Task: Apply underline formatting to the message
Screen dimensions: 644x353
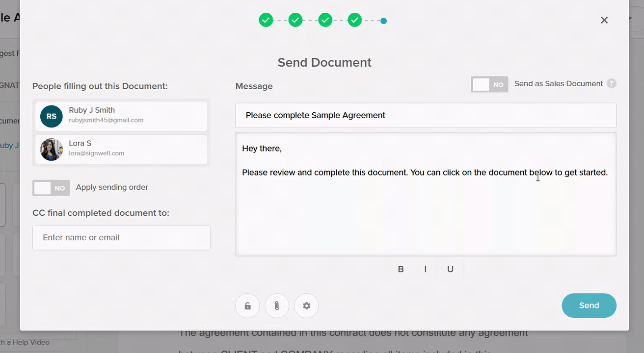Action: click(x=450, y=269)
